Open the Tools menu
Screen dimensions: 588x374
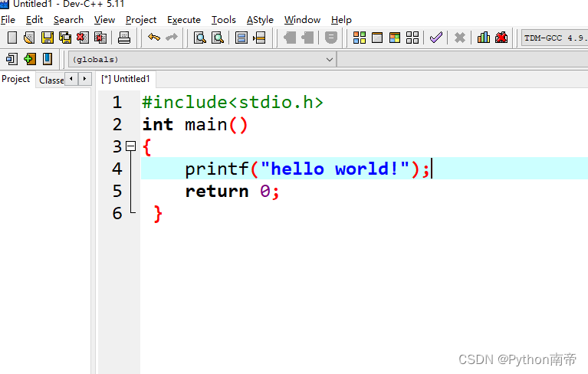(x=224, y=20)
